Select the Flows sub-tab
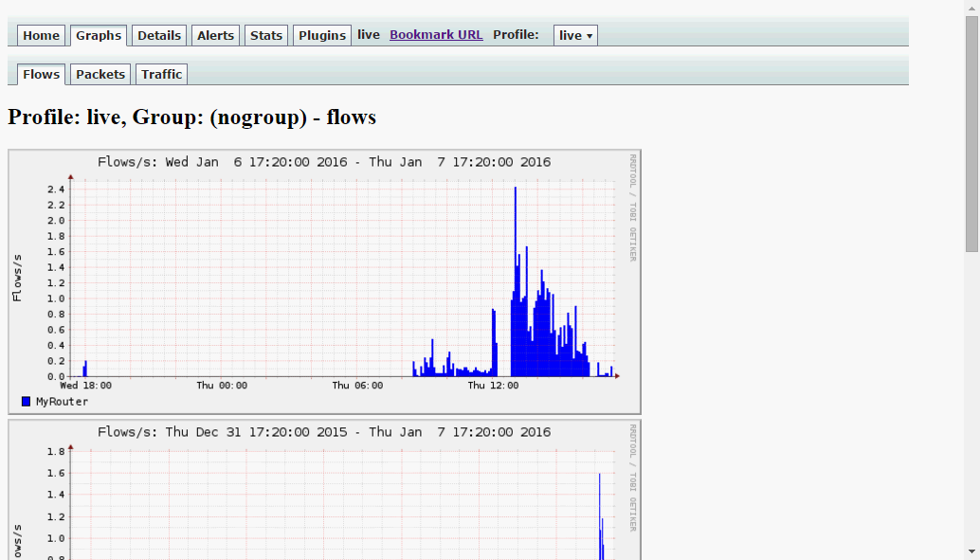 tap(42, 74)
